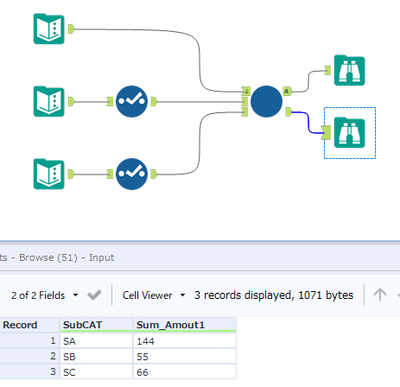400x387 pixels.
Task: Select the middle Text Input tool
Action: pos(49,101)
